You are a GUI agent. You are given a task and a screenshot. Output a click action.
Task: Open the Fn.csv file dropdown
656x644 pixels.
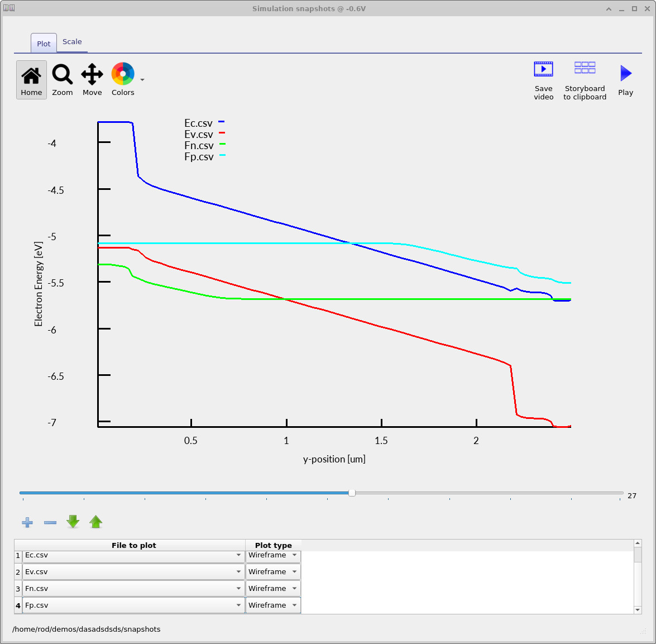point(133,588)
